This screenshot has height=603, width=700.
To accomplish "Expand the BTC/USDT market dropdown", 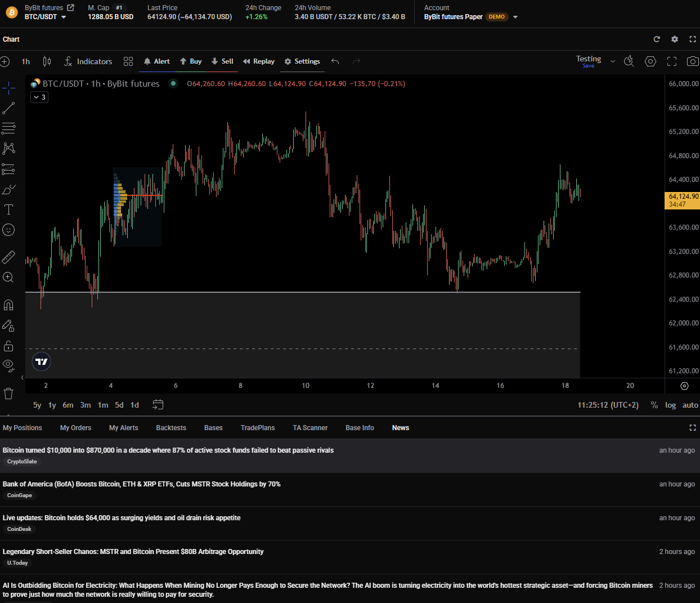I will click(x=64, y=17).
